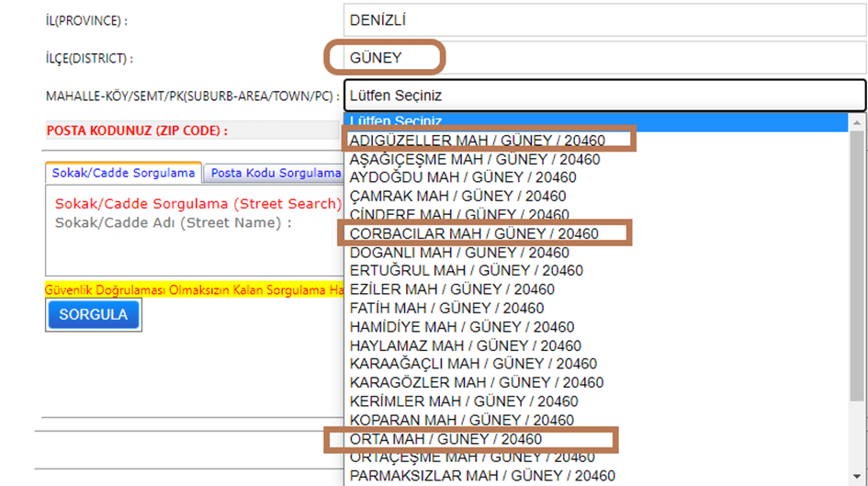Pick AYDOĞDU MAH option
Screen dimensions: 868x486
(463, 177)
